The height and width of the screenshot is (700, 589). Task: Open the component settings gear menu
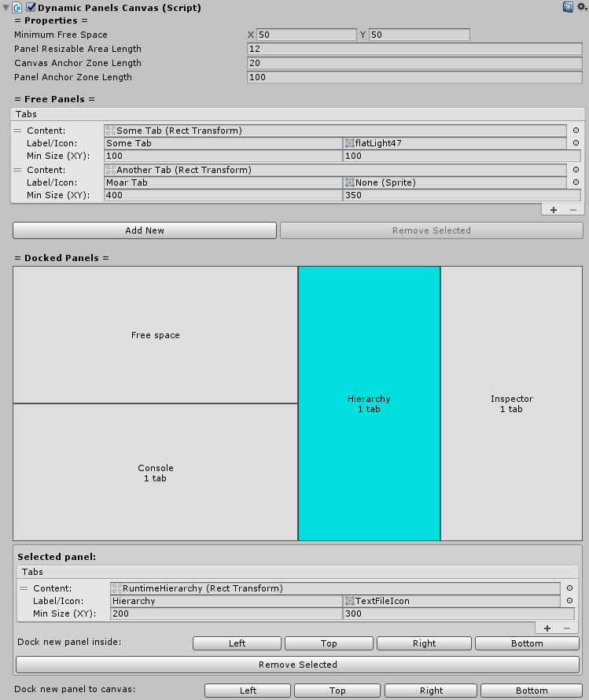tap(581, 7)
